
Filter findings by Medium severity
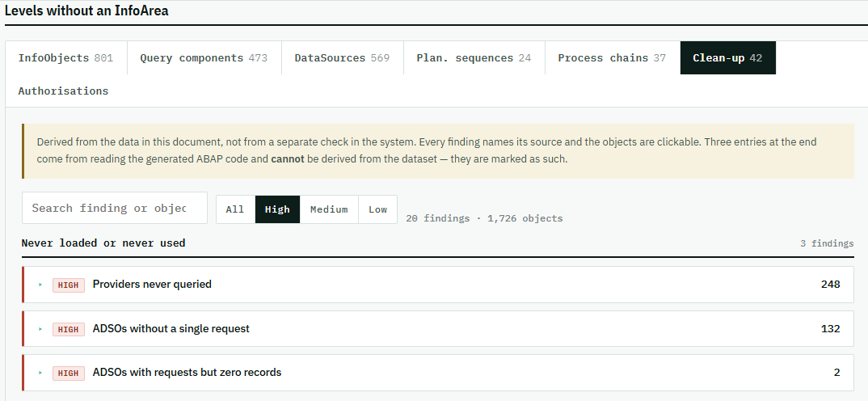tap(329, 209)
